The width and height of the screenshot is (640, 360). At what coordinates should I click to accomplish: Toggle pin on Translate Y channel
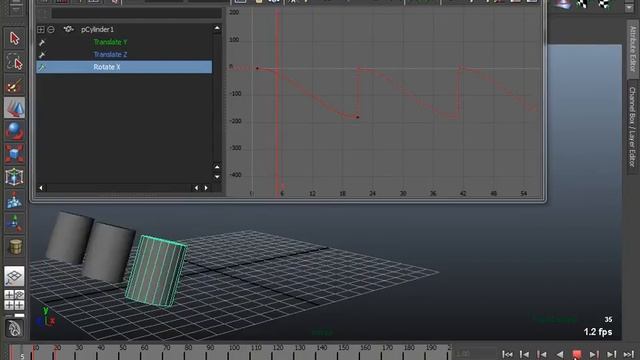(x=42, y=42)
